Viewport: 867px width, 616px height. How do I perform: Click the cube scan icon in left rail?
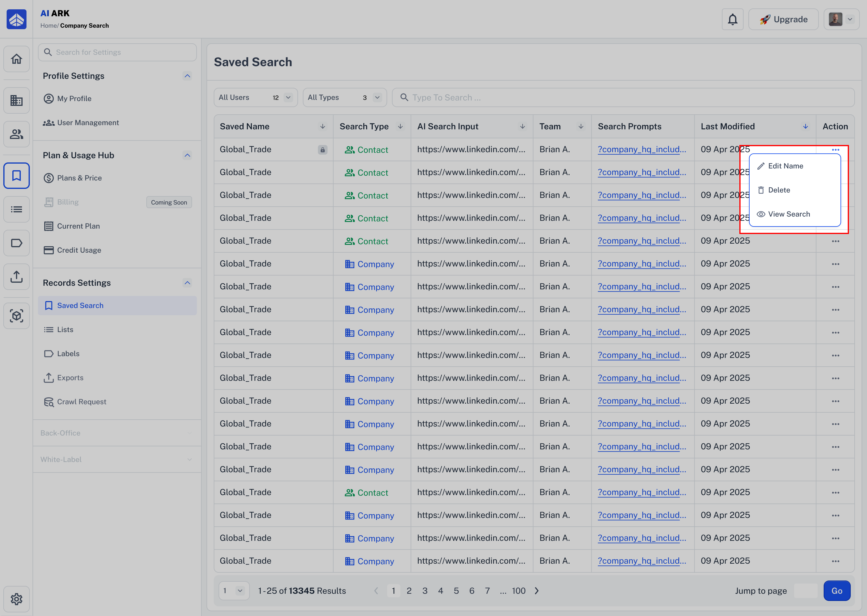(16, 316)
